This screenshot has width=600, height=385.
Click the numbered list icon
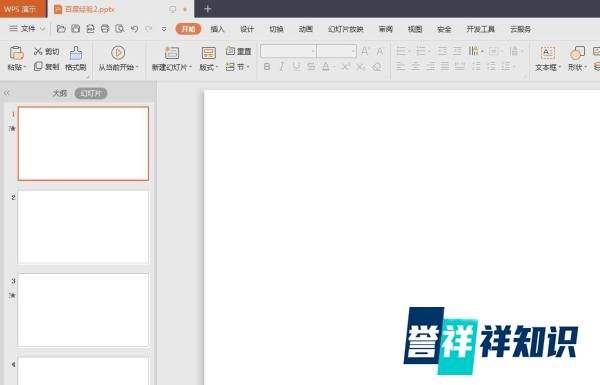click(421, 51)
